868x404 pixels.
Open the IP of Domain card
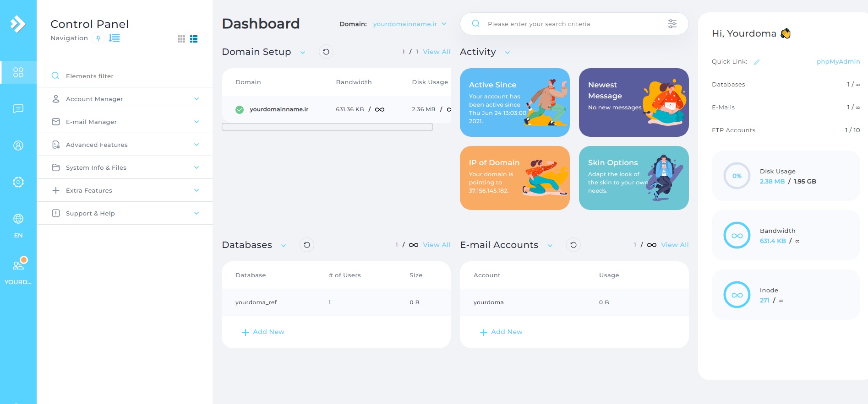click(515, 178)
